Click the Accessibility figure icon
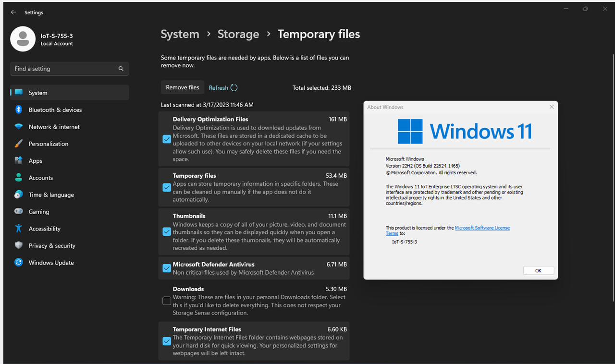 coord(19,229)
